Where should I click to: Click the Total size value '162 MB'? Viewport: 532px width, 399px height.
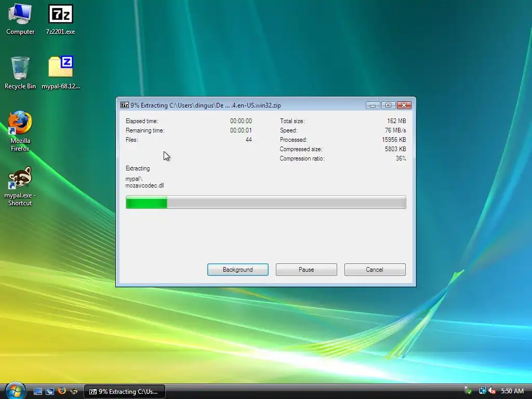pyautogui.click(x=396, y=121)
